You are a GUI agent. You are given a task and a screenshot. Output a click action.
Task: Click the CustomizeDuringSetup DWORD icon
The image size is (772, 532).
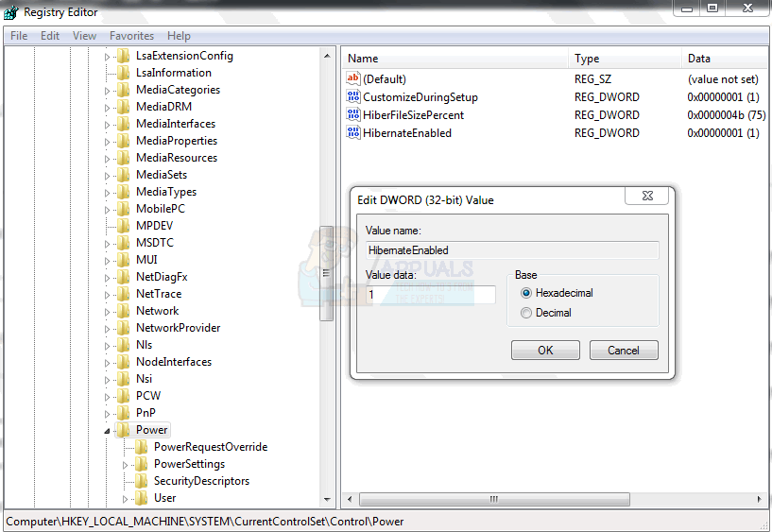[x=353, y=97]
